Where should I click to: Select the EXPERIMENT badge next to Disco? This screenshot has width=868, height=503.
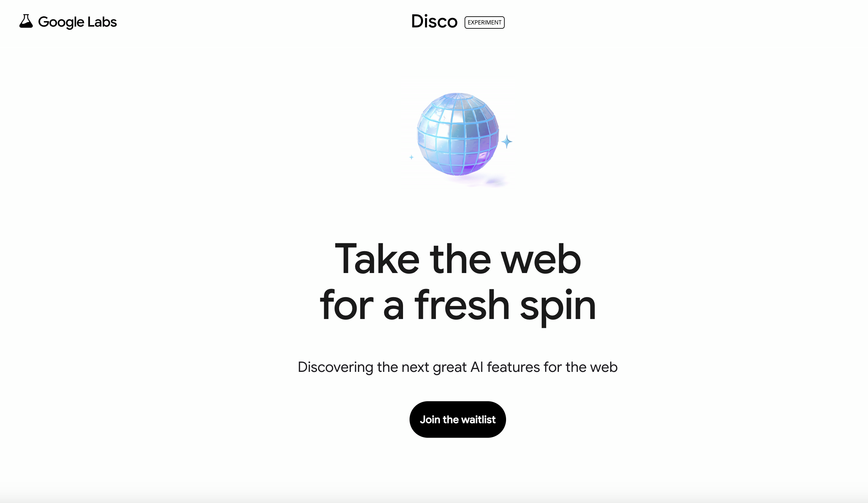(484, 23)
